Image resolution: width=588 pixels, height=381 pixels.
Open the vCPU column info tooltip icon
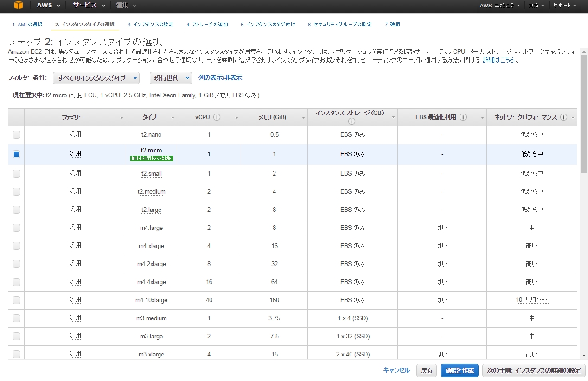coord(218,117)
